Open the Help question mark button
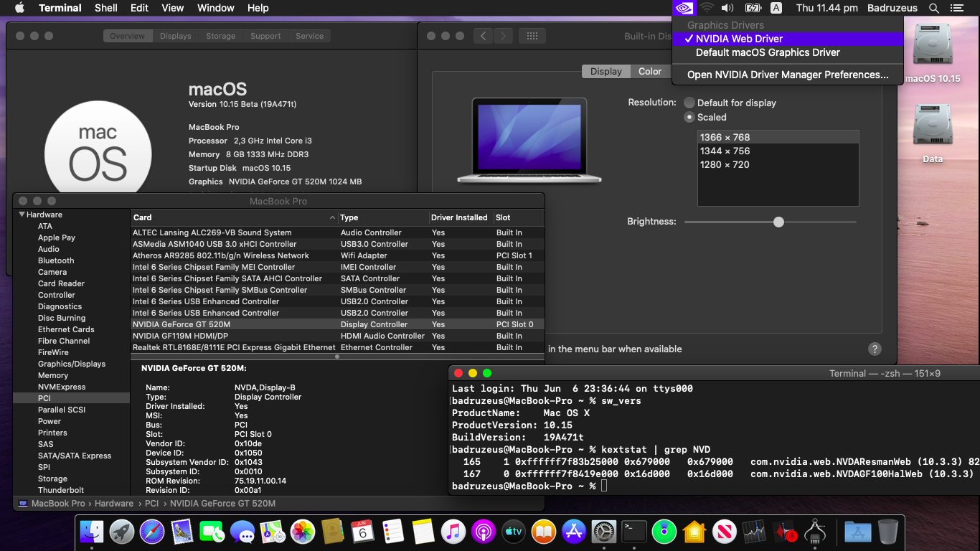980x551 pixels. 875,349
